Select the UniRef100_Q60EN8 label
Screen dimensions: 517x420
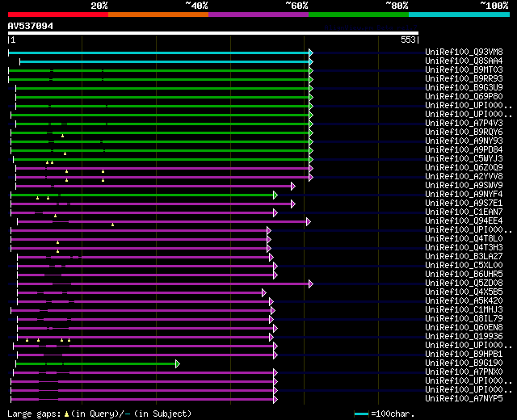click(x=464, y=328)
